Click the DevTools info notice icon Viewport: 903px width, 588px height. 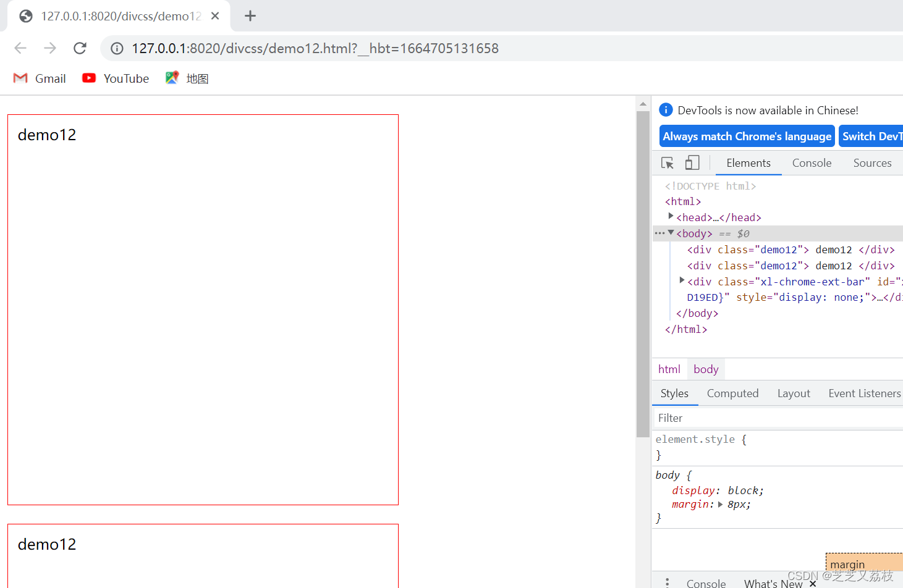666,110
